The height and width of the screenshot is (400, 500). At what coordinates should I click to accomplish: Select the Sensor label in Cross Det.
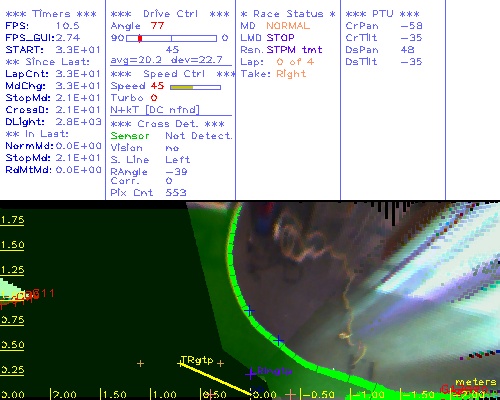(130, 136)
